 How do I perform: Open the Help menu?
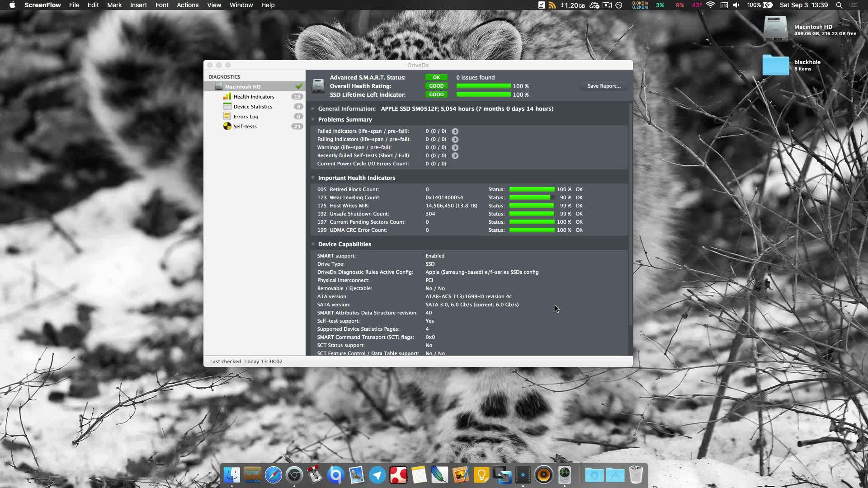click(x=268, y=5)
